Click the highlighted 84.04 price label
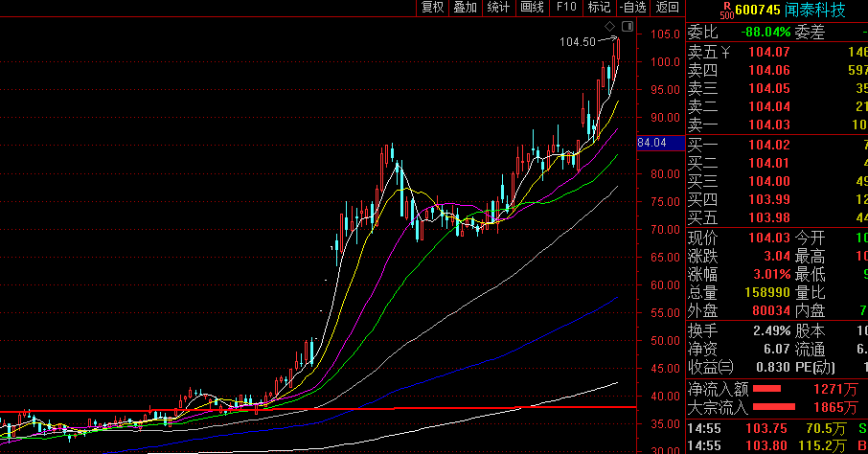 click(660, 143)
